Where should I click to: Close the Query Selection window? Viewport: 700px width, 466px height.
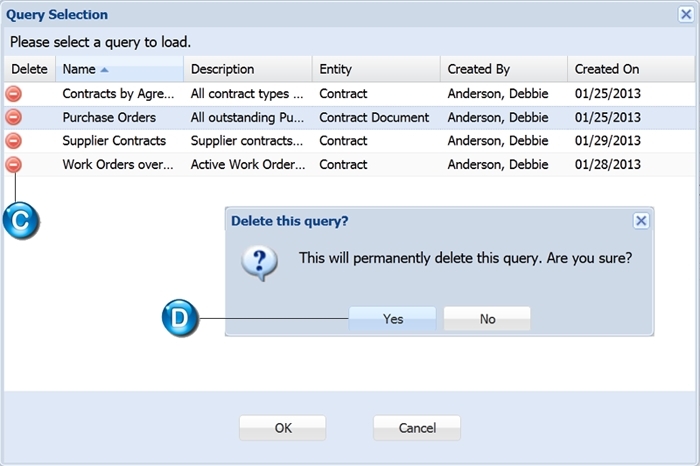[x=686, y=14]
